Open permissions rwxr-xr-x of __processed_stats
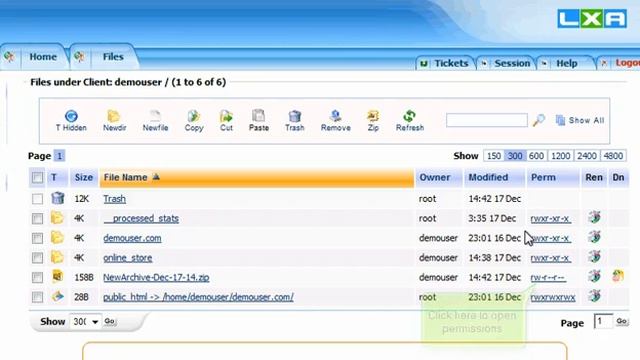 coord(550,218)
